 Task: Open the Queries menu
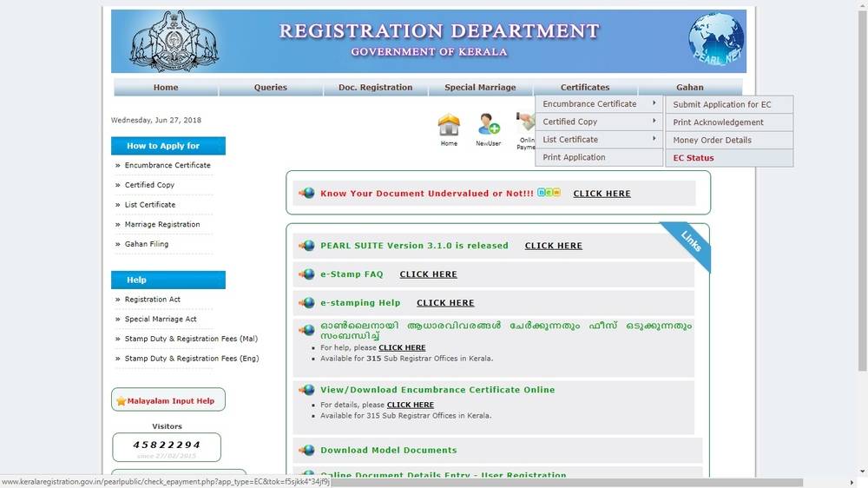[271, 88]
